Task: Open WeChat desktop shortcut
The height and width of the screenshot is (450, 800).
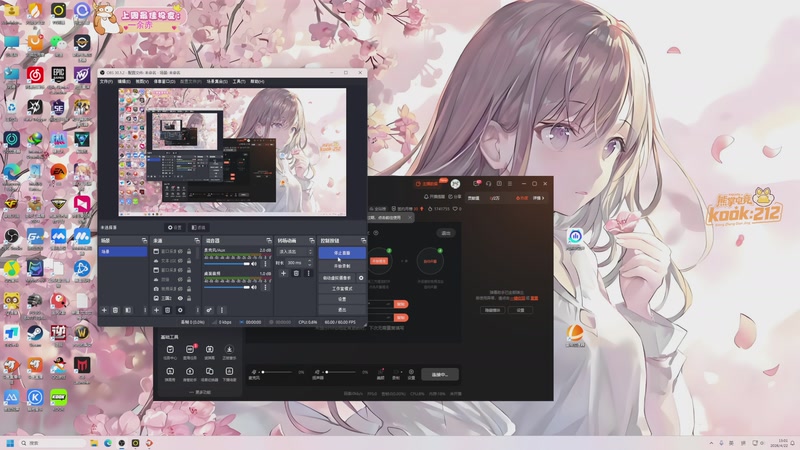Action: [58, 43]
